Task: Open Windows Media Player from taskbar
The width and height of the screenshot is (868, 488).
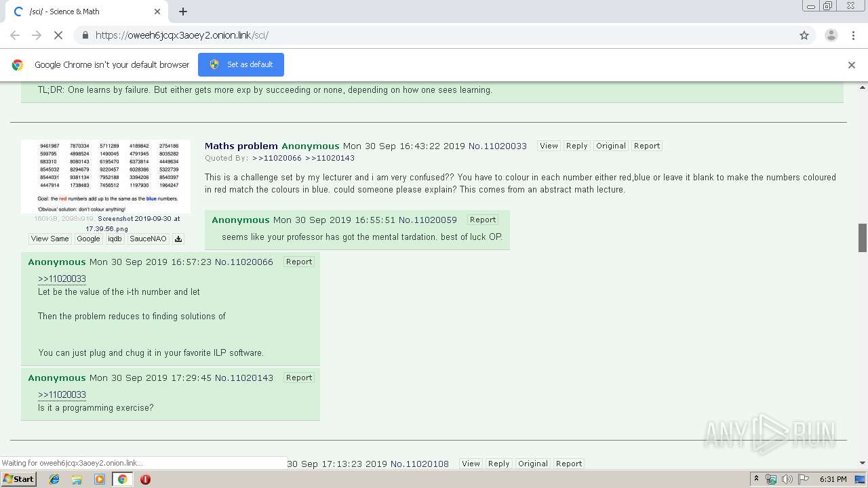Action: tap(100, 479)
